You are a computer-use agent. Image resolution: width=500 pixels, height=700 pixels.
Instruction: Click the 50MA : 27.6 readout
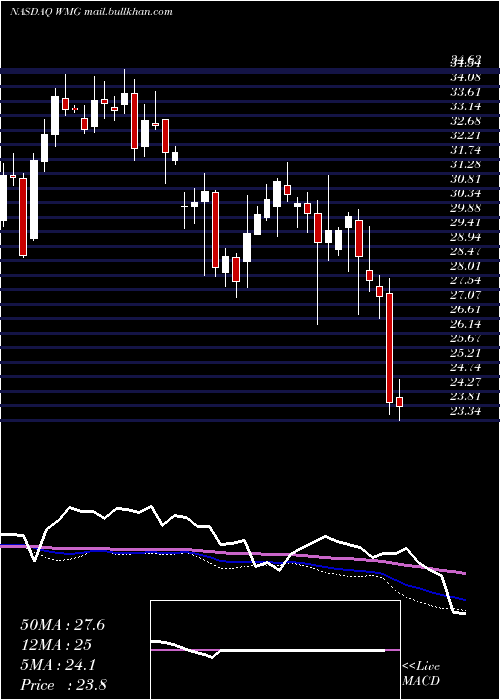coord(62,625)
